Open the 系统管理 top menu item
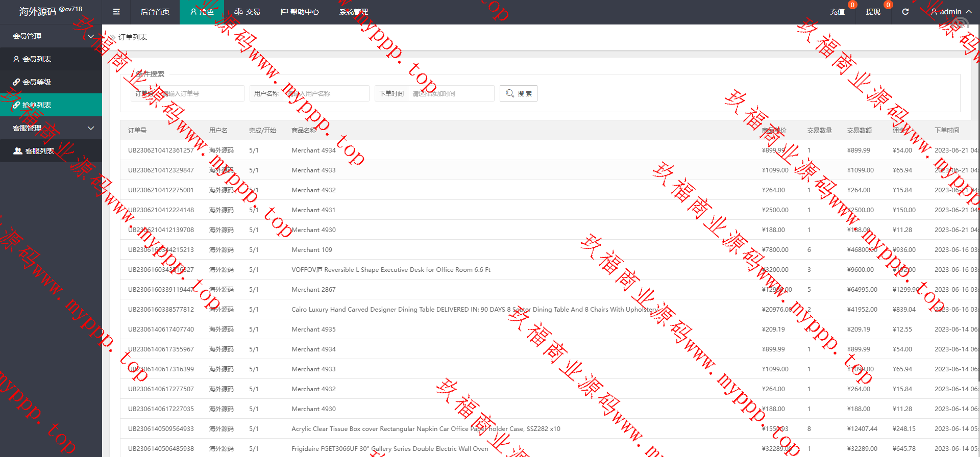This screenshot has width=980, height=457. pyautogui.click(x=353, y=12)
